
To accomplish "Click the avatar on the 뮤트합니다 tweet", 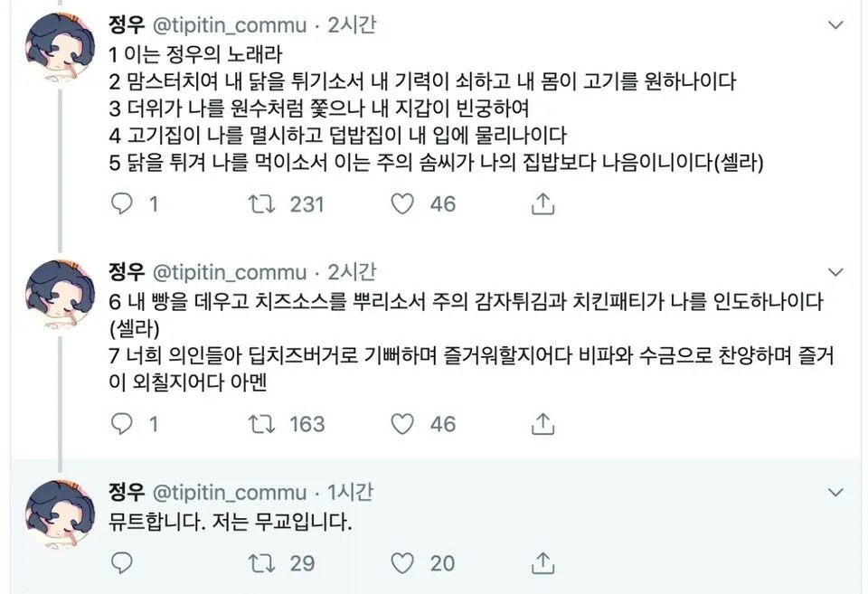I will [61, 515].
